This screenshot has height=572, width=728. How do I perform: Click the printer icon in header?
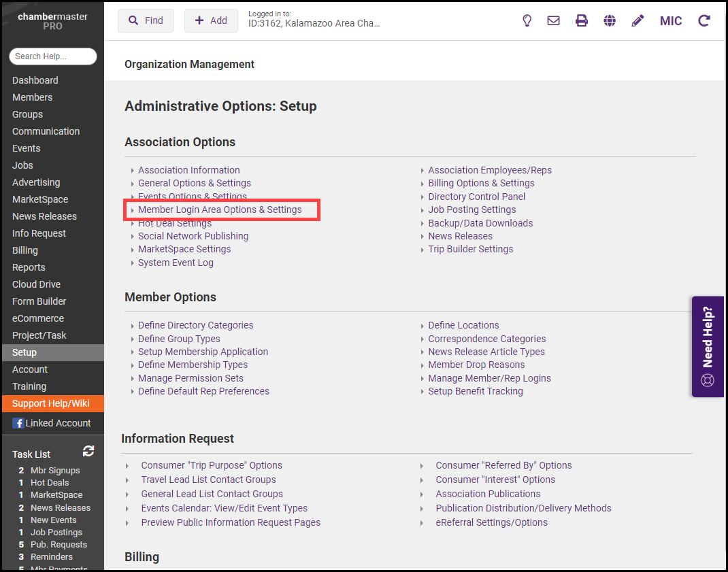tap(582, 20)
